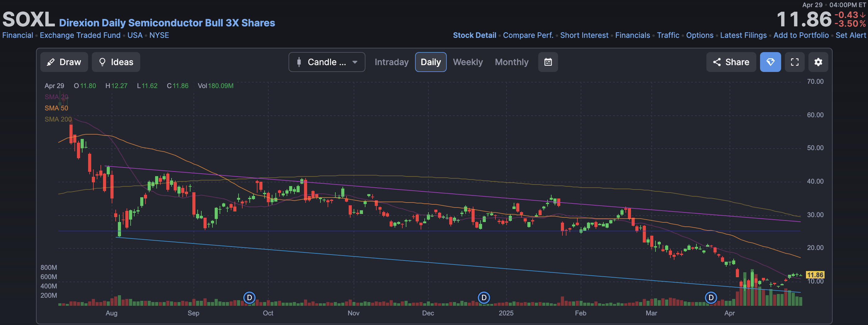This screenshot has height=325, width=868.
Task: Switch to Weekly timeframe
Action: pos(468,62)
